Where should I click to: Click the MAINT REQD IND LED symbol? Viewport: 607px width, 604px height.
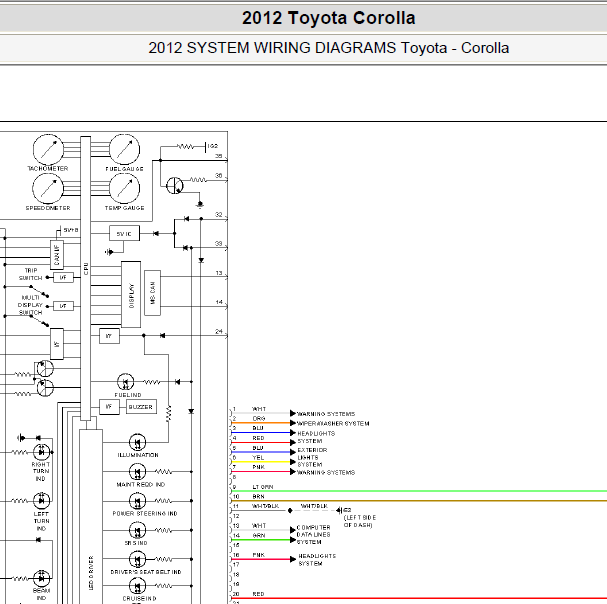[137, 472]
